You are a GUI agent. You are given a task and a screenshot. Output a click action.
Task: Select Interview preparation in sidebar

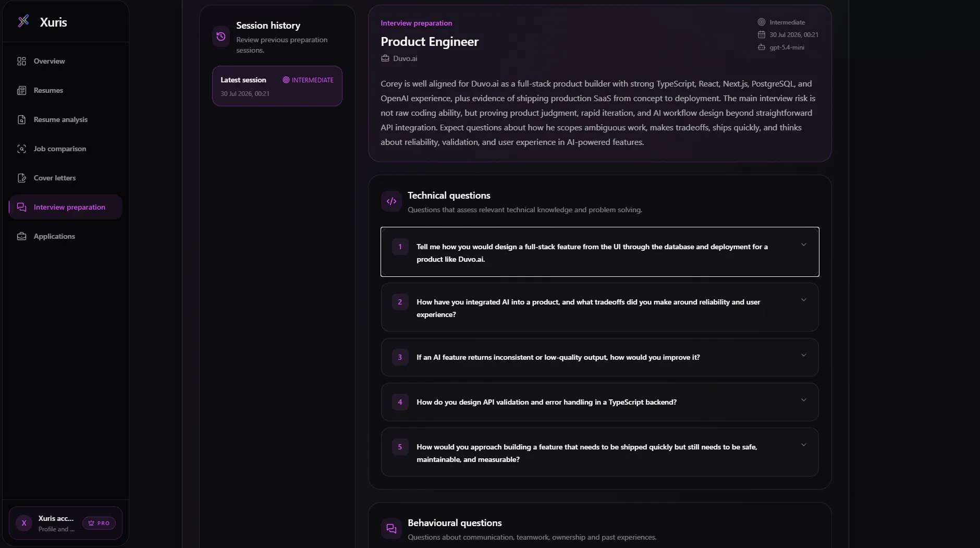tap(66, 208)
